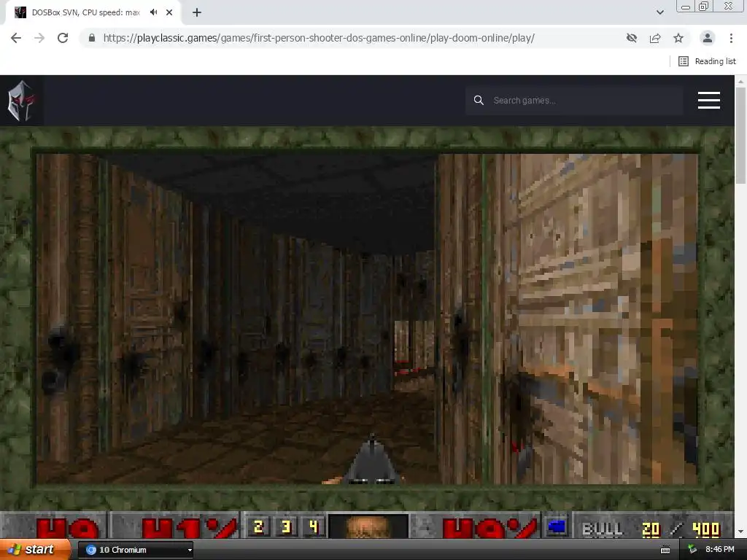Click the magnifier search icon

click(x=479, y=101)
